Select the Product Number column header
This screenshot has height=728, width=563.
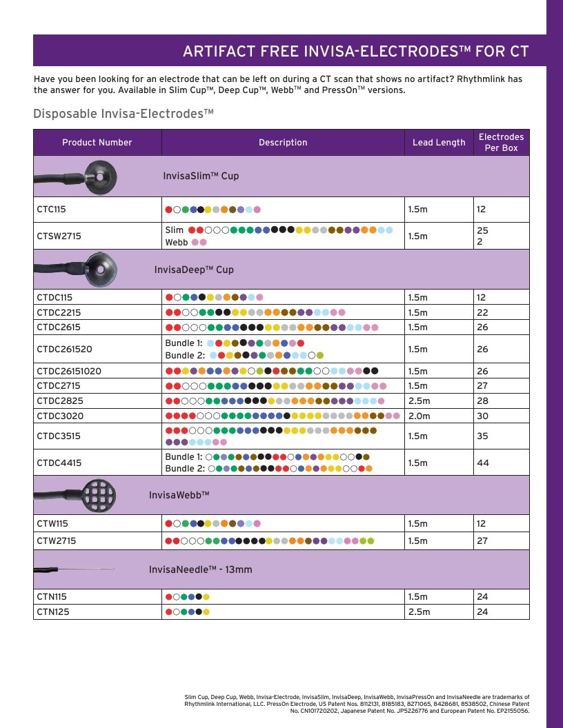(x=97, y=143)
